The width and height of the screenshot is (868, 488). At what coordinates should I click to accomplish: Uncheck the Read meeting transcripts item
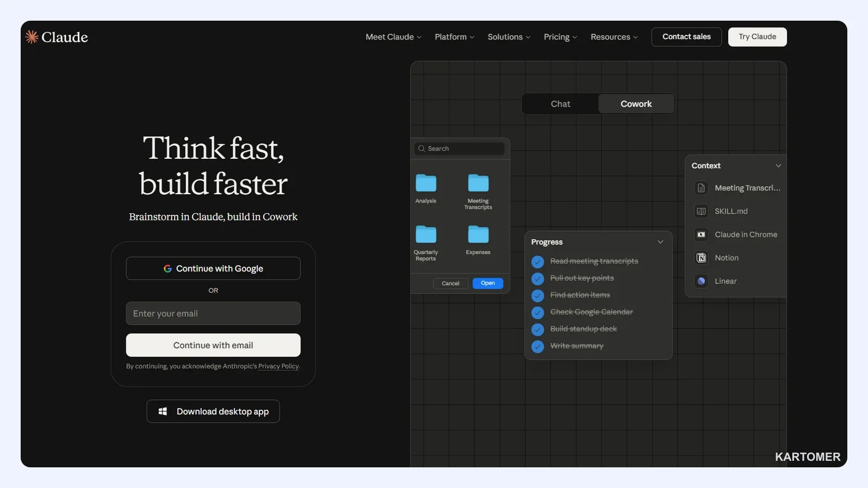(537, 262)
